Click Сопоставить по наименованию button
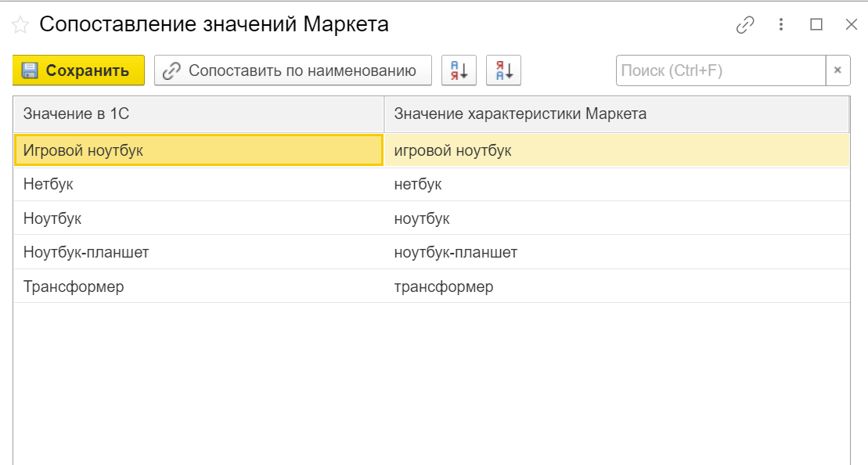The image size is (868, 465). pos(293,70)
